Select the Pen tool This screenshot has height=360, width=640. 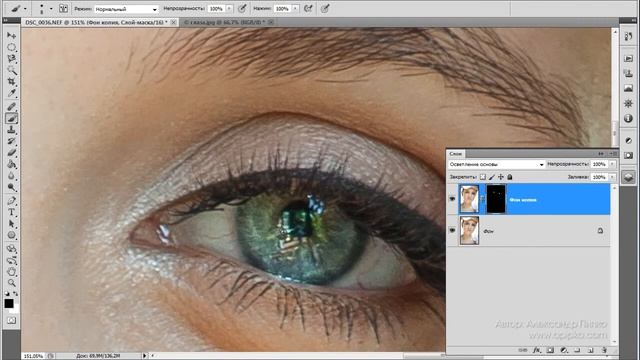[11, 201]
